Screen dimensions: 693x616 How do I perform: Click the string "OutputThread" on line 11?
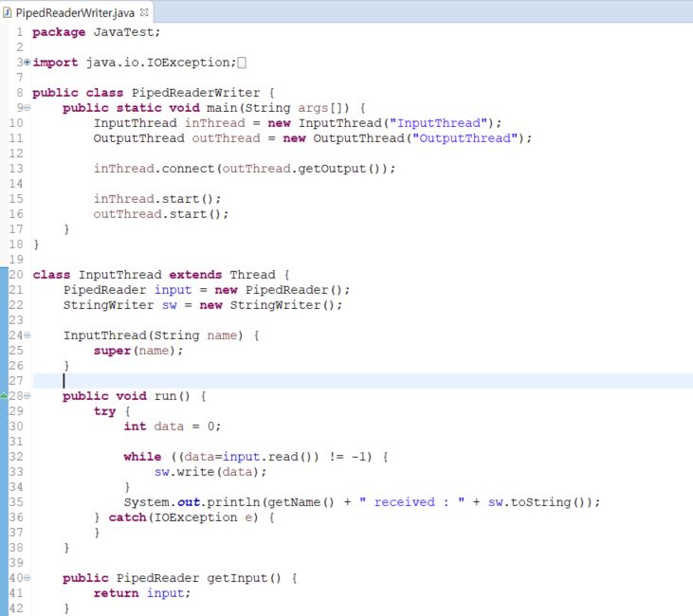(x=465, y=138)
